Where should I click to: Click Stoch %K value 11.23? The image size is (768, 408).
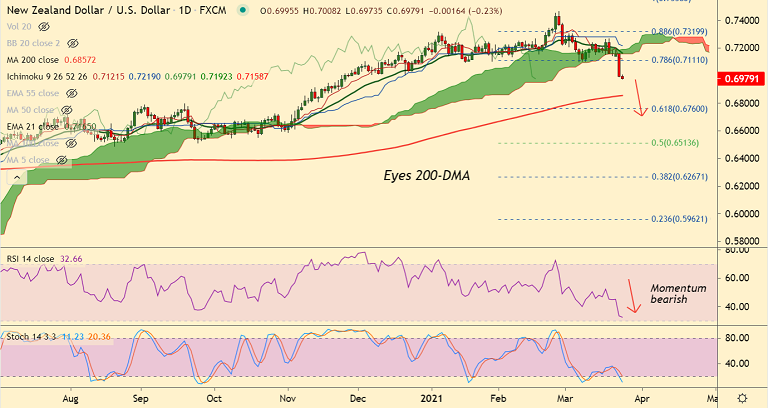(73, 337)
